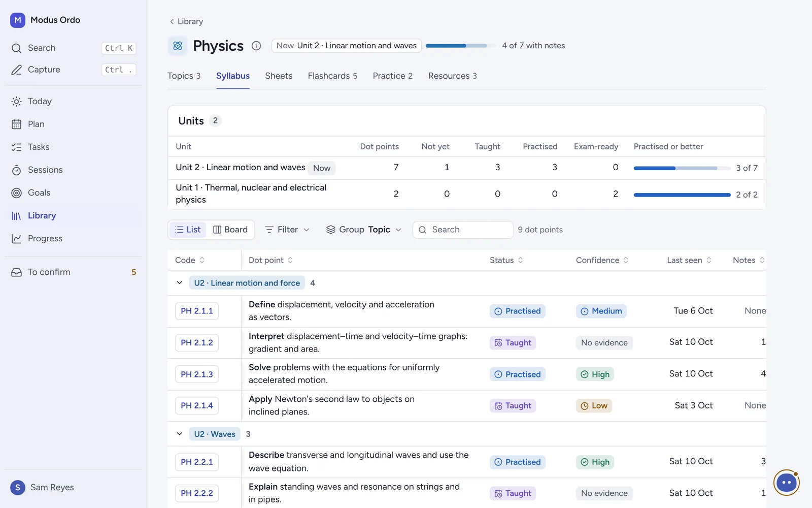Viewport: 812px width, 508px height.
Task: Go to Today in sidebar
Action: (73, 101)
